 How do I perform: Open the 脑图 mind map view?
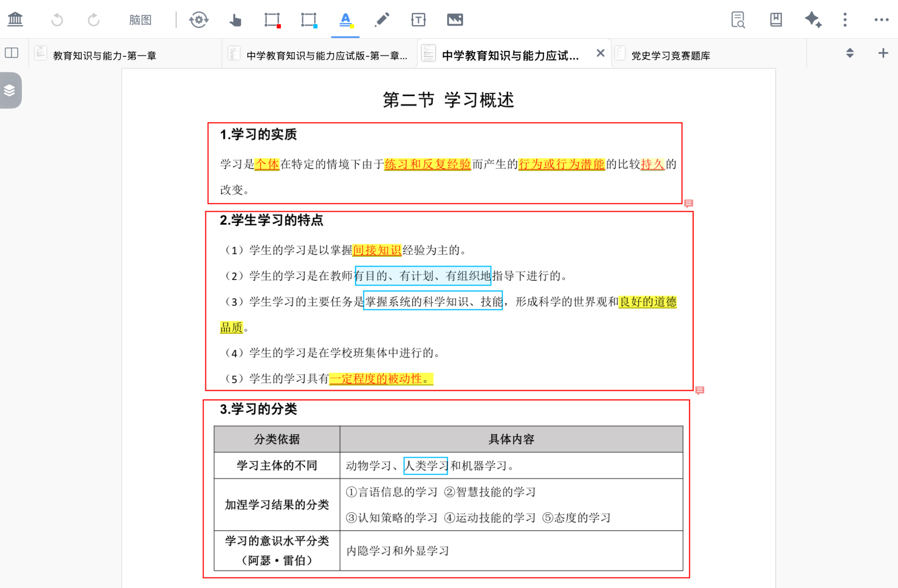(x=140, y=20)
